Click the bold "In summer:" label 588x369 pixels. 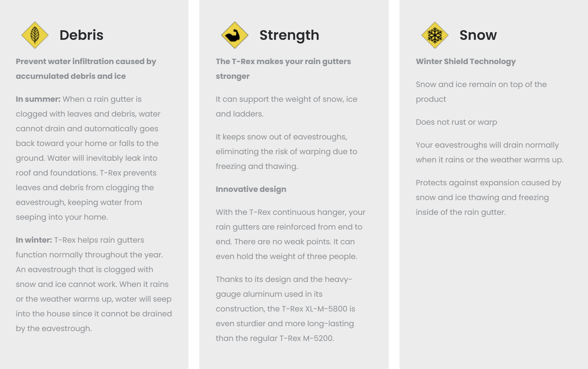[x=38, y=99]
